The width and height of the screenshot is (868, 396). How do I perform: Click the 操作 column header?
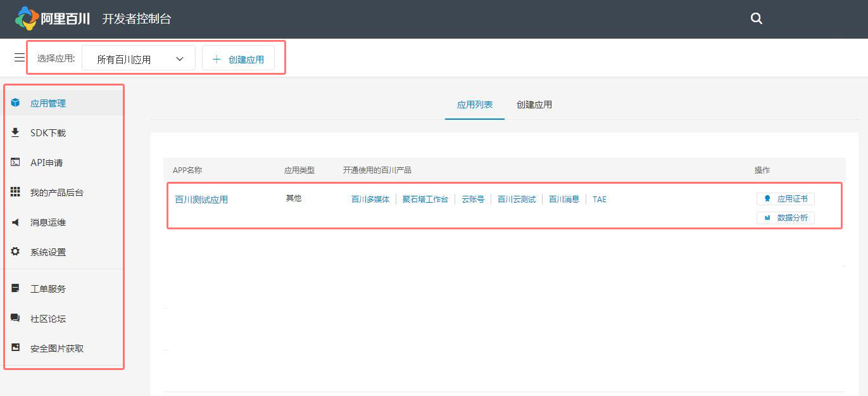[x=762, y=170]
